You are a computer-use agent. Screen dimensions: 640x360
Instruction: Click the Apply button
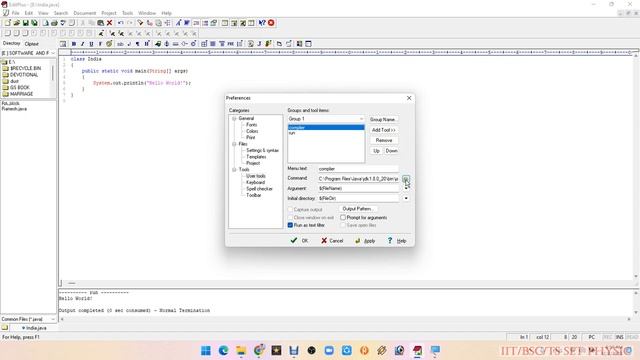click(x=365, y=241)
